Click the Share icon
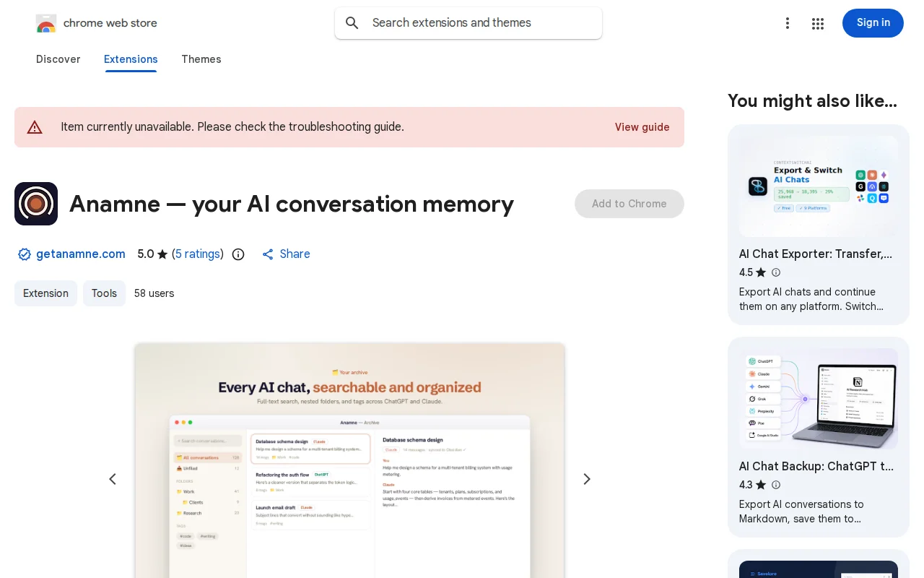This screenshot has height=578, width=924. [268, 254]
